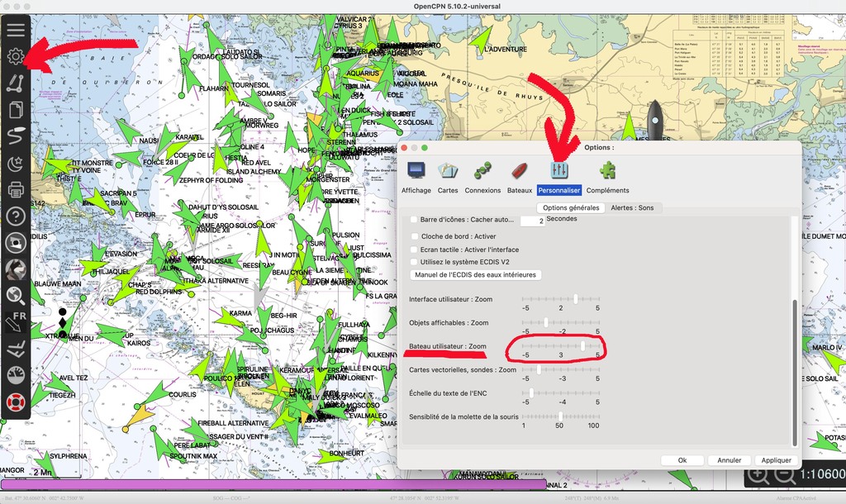Check 'Utilisez le système ECDIS V2'

coord(415,262)
